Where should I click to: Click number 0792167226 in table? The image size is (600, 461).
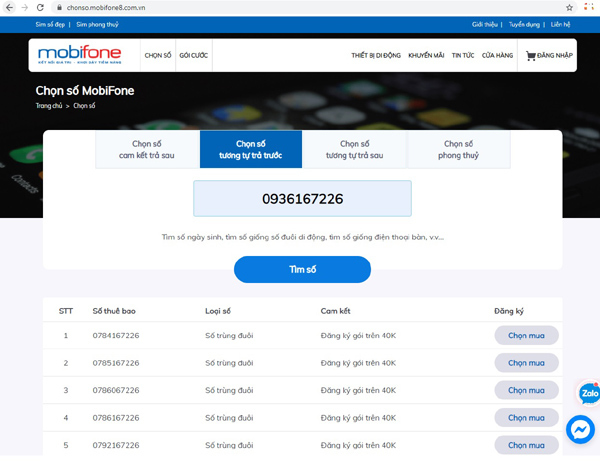(116, 445)
